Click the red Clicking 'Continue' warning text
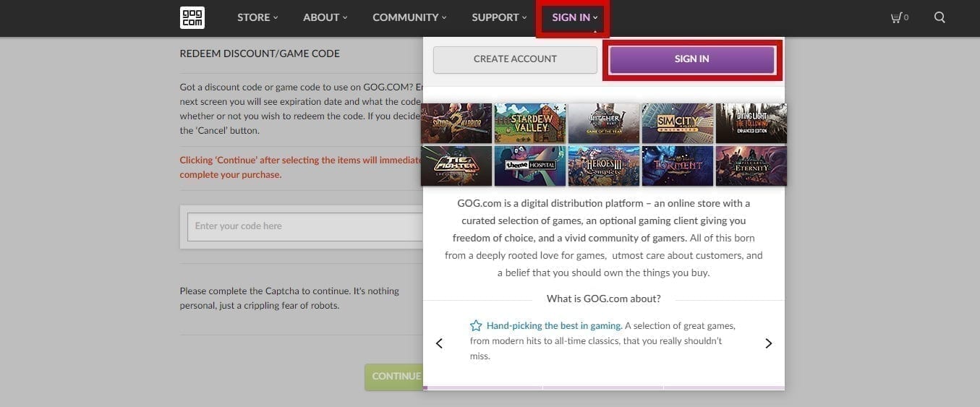The width and height of the screenshot is (980, 407). pos(301,168)
